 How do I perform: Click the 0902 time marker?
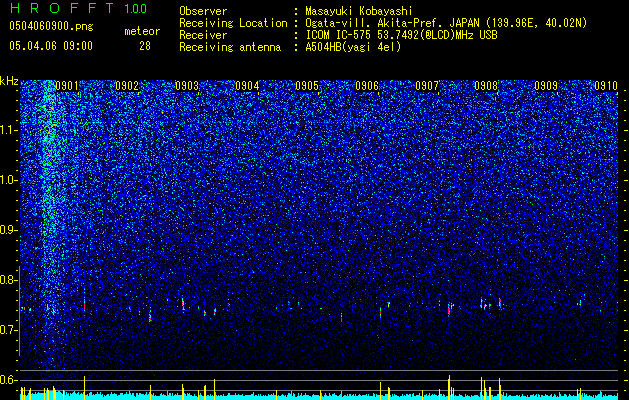[x=127, y=85]
